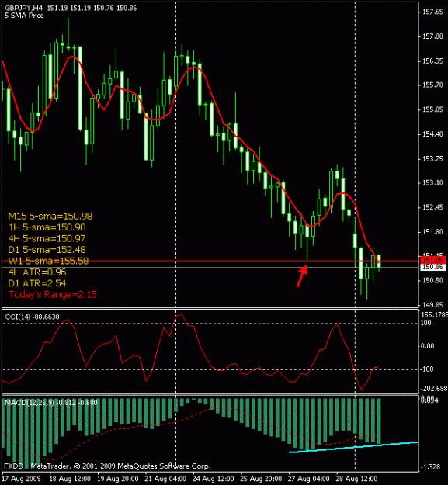Click the red 151.05 price level tag
This screenshot has width=448, height=485.
[432, 260]
